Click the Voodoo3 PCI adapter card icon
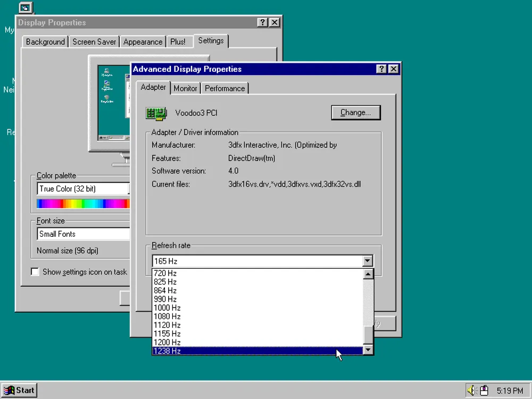The height and width of the screenshot is (399, 532). click(x=156, y=113)
